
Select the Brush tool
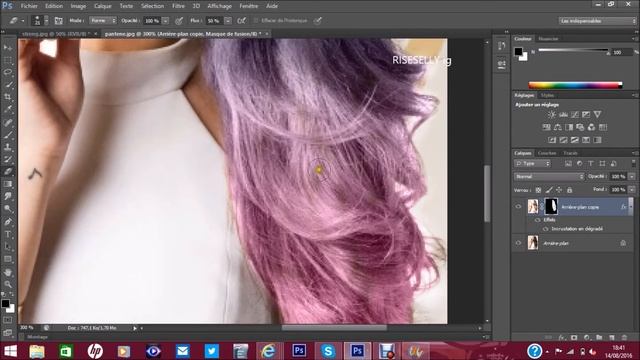tap(8, 134)
